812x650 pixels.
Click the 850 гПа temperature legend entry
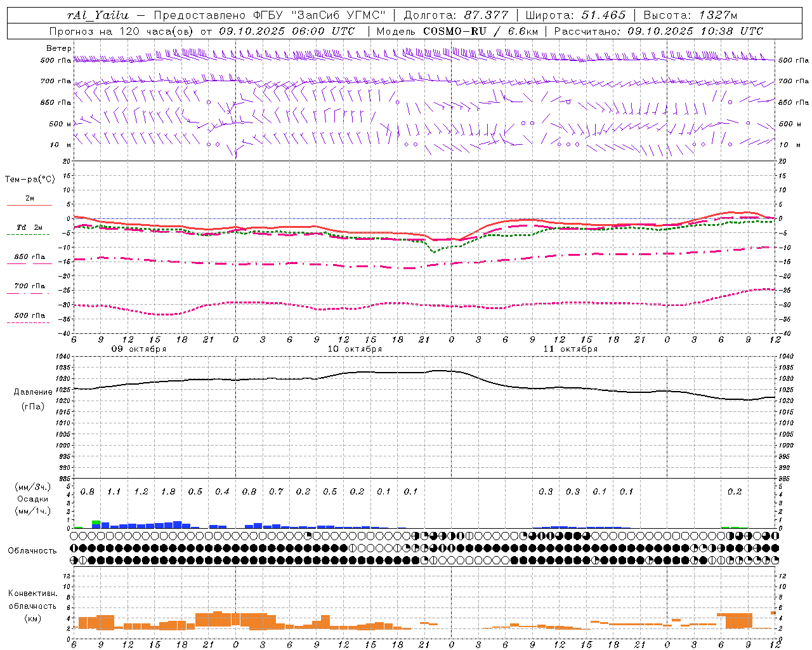(x=29, y=257)
